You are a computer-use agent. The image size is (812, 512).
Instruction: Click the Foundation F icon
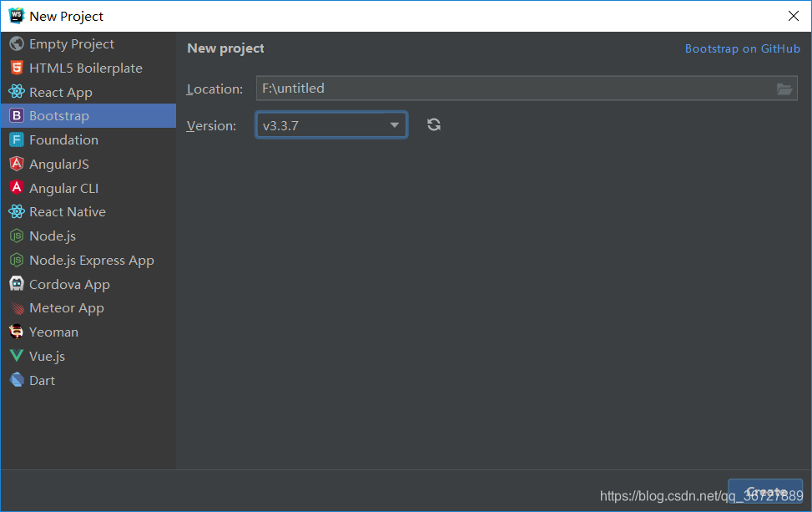(17, 140)
